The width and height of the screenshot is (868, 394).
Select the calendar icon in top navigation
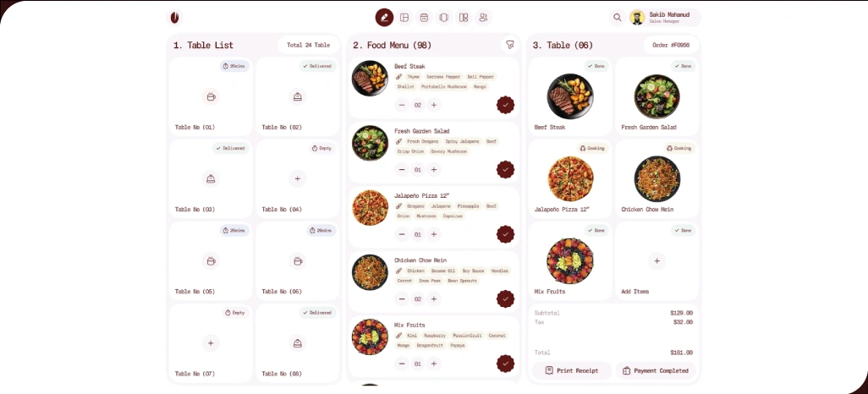[424, 17]
